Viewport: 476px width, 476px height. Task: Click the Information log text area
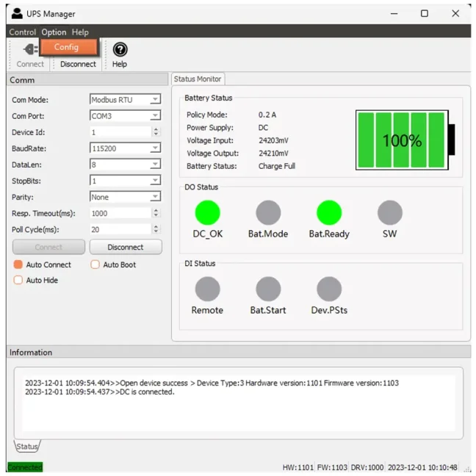pos(238,403)
